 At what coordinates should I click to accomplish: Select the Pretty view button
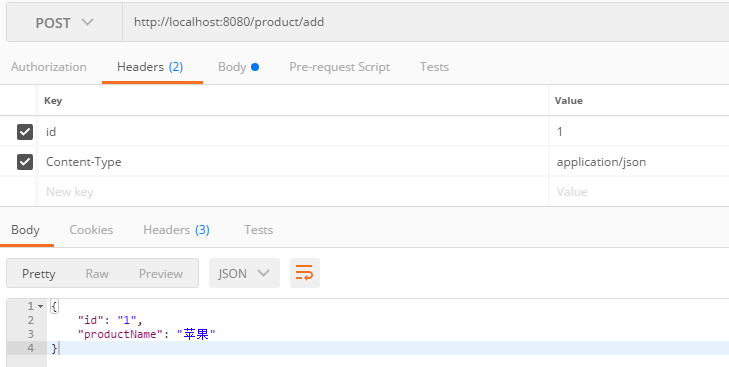click(39, 274)
